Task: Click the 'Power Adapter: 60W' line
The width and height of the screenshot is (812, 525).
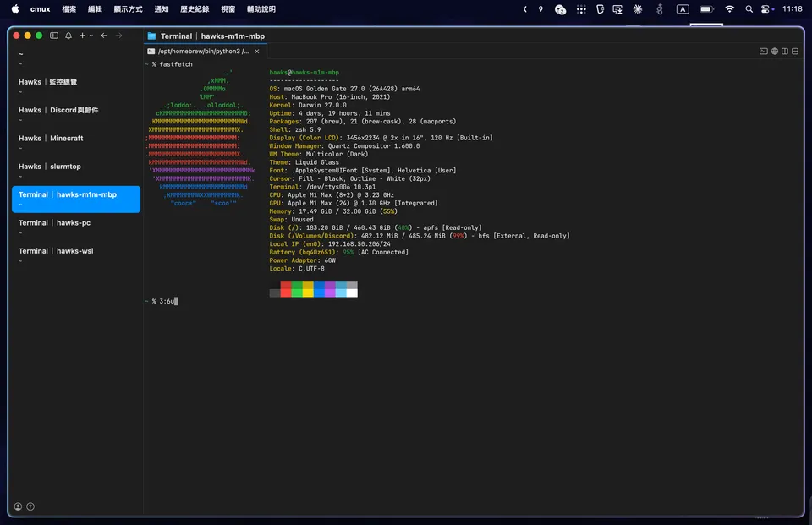Action: point(303,260)
